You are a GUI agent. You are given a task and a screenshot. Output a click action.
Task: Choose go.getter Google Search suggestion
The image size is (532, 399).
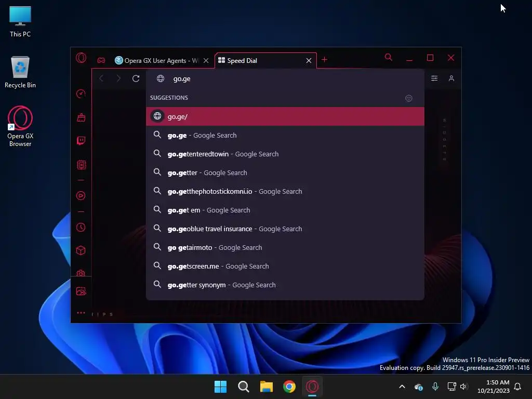[285, 172]
